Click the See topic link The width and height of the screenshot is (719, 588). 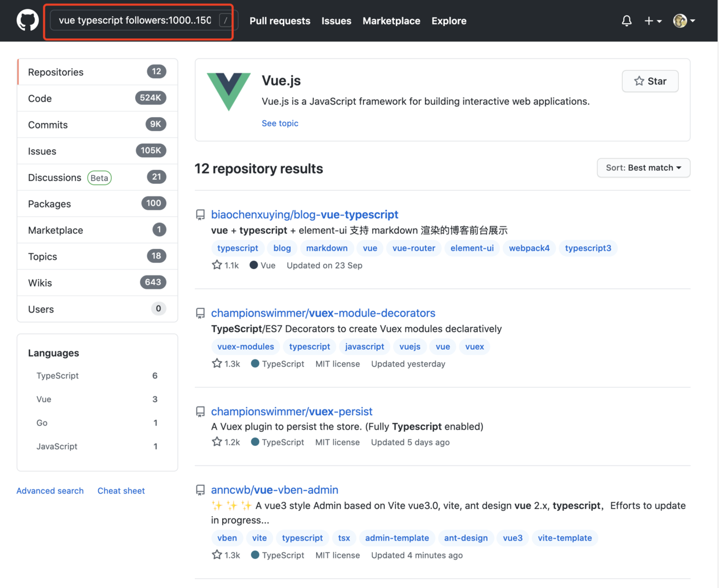point(280,123)
